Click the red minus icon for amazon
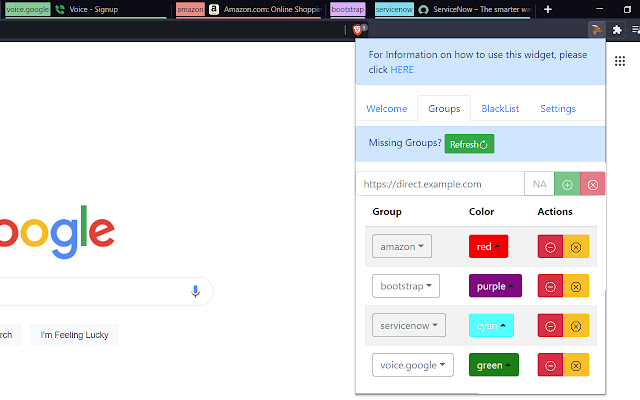The image size is (640, 400). [550, 247]
